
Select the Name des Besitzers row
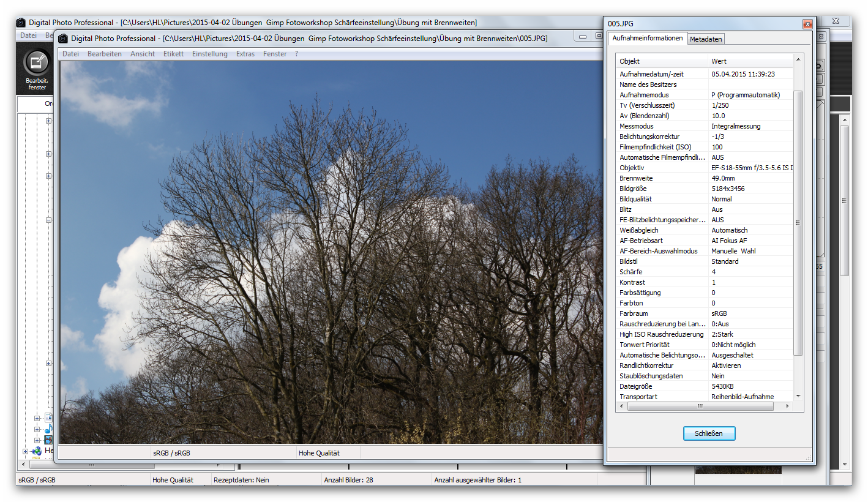pyautogui.click(x=705, y=84)
